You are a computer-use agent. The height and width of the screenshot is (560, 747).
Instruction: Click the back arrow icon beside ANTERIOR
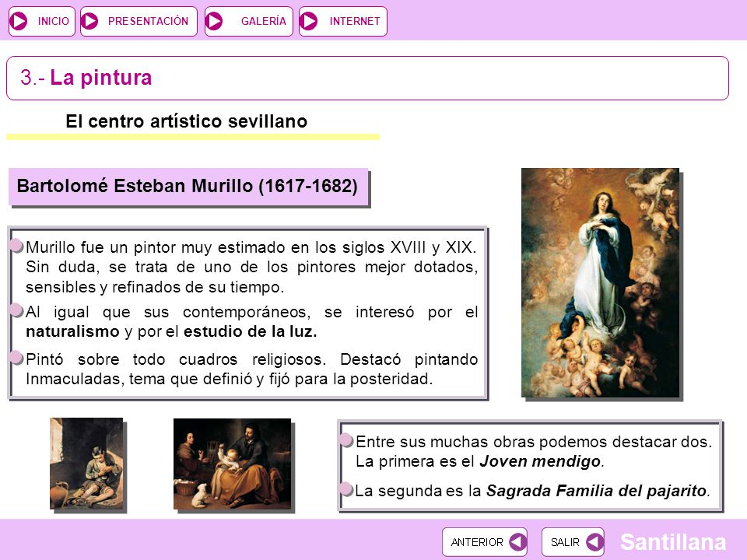point(517,542)
